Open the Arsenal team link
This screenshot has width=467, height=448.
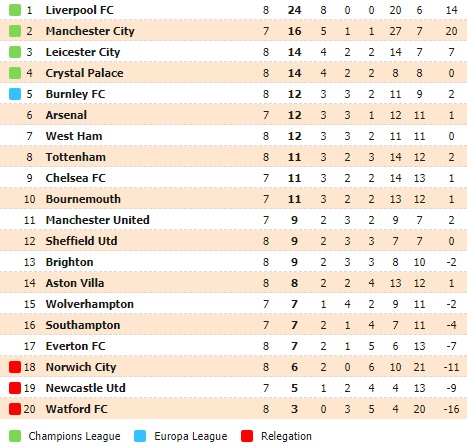pos(66,115)
